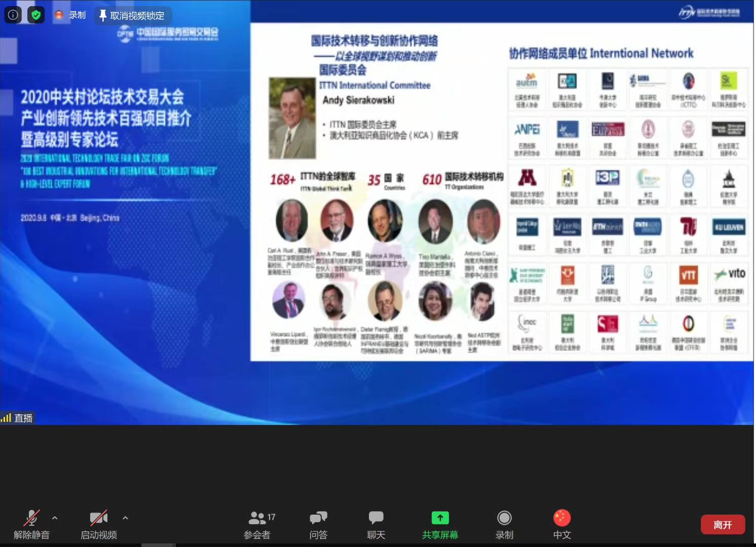Click the name text Andy Sierakowski
The image size is (756, 547).
click(358, 100)
